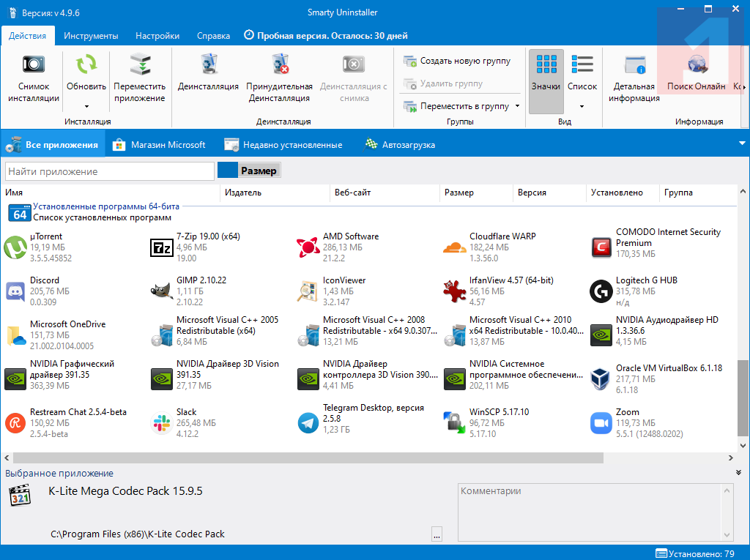Open the Справка ribbon tab

point(213,36)
